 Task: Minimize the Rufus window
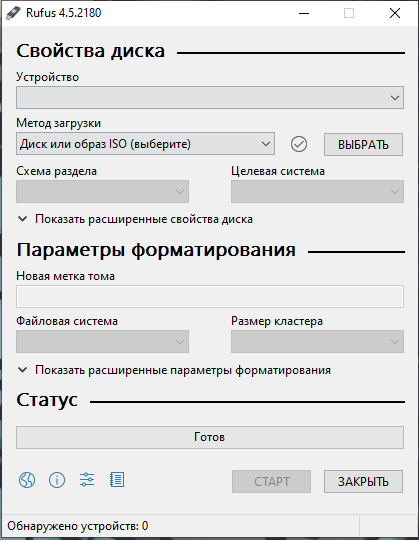[304, 13]
